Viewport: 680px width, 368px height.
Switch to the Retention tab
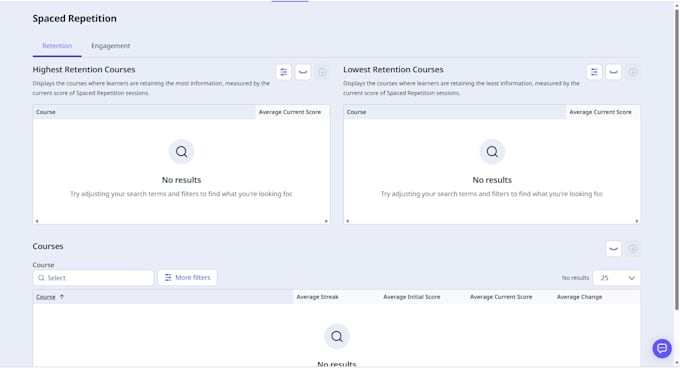pyautogui.click(x=57, y=46)
